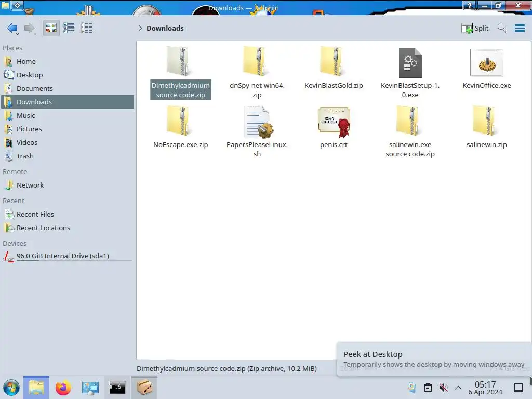Click the pin-on-all-desktops title bar icon

pos(18,5)
